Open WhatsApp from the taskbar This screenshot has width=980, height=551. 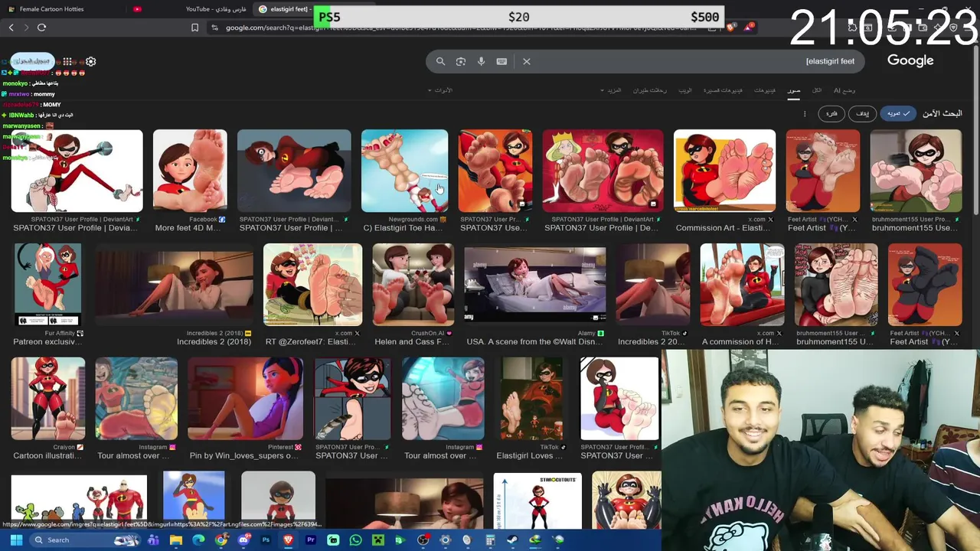tap(355, 540)
